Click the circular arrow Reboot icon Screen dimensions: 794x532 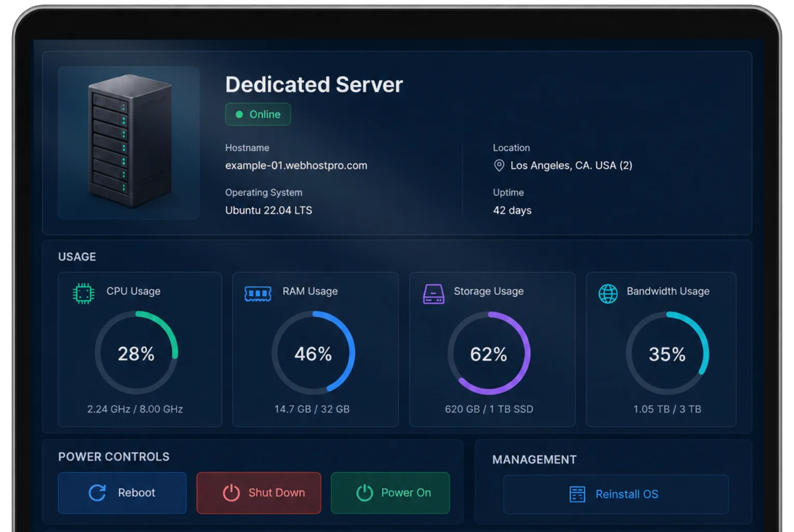tap(97, 493)
